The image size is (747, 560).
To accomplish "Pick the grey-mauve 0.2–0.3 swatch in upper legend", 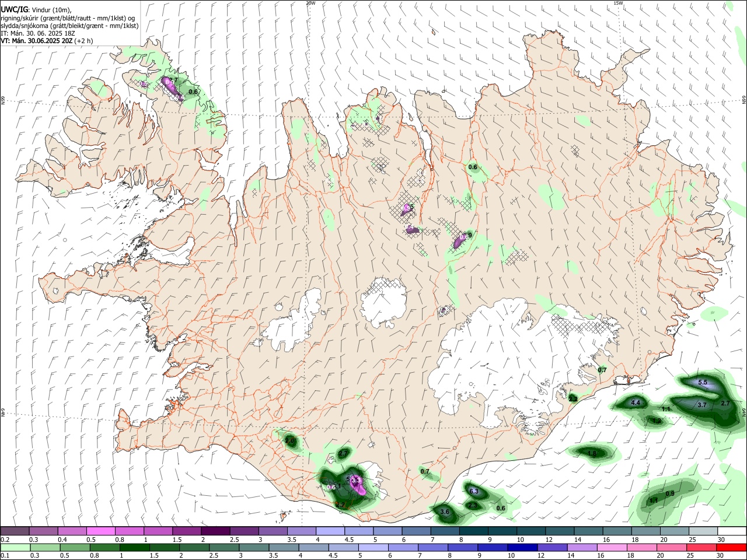I will (15, 531).
